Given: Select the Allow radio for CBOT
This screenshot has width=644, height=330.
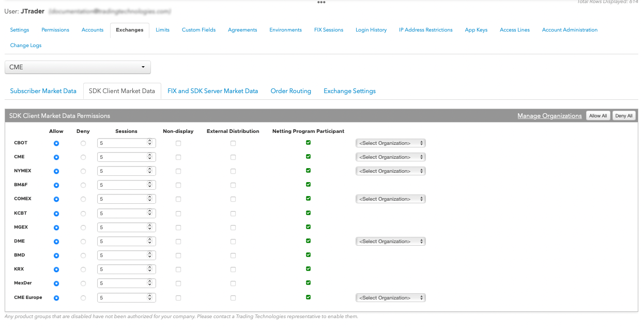Looking at the screenshot, I should (56, 143).
